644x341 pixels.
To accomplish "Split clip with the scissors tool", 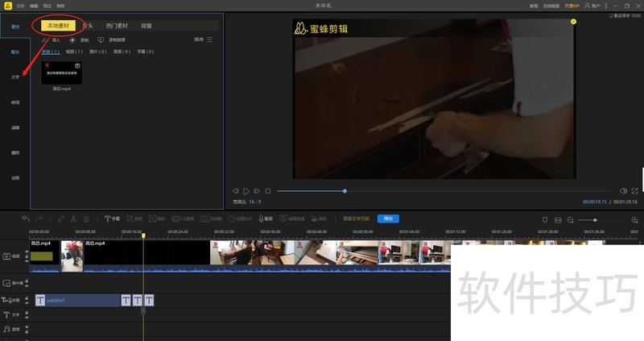I will click(73, 218).
